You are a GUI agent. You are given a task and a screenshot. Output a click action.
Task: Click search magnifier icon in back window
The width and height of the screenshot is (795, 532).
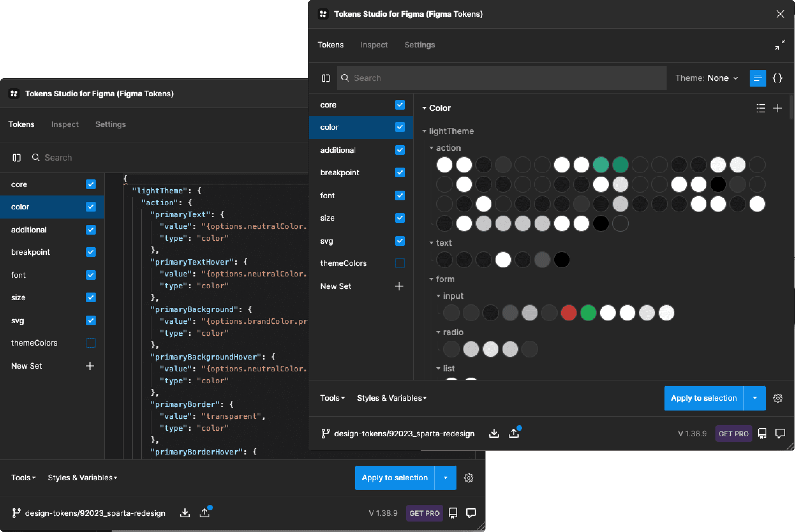[36, 157]
